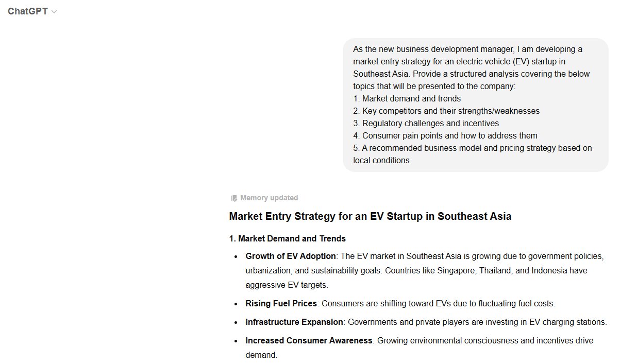This screenshot has width=637, height=364.
Task: Click the bullet point before Rising Fuel Prices
Action: point(236,304)
